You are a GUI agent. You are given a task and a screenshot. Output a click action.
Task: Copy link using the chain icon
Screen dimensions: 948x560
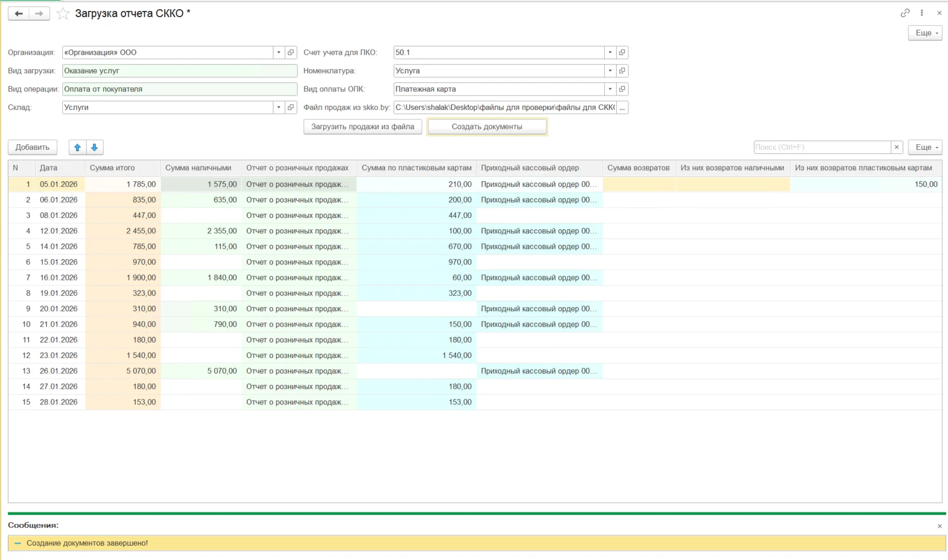pyautogui.click(x=905, y=13)
